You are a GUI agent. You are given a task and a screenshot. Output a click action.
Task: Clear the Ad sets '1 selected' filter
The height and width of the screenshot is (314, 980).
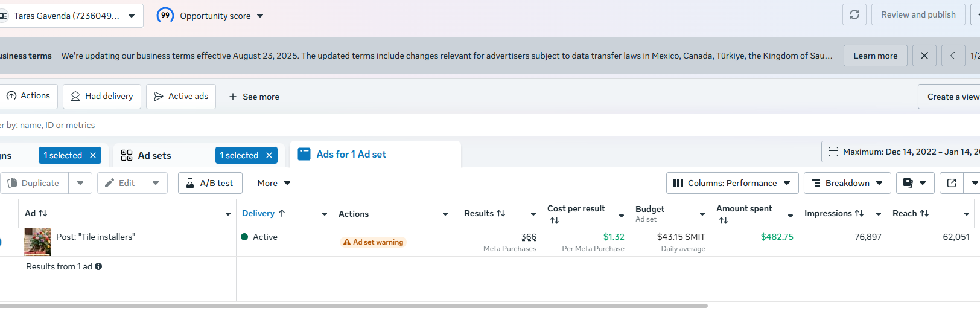tap(269, 155)
